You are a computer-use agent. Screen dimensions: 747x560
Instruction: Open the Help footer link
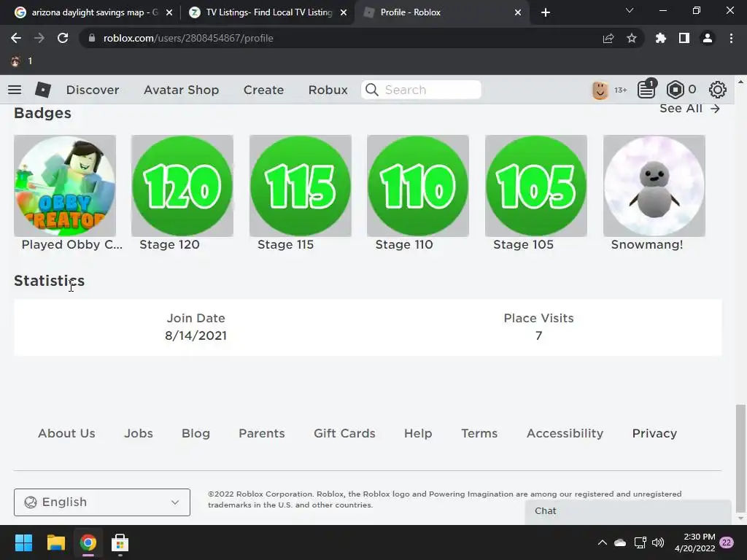[x=418, y=433]
